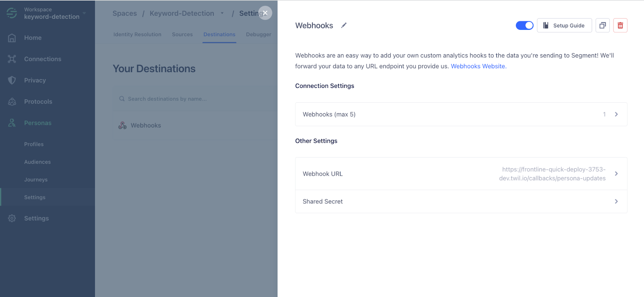The height and width of the screenshot is (297, 644).
Task: Open the workspace switcher dropdown arrow
Action: click(x=85, y=13)
